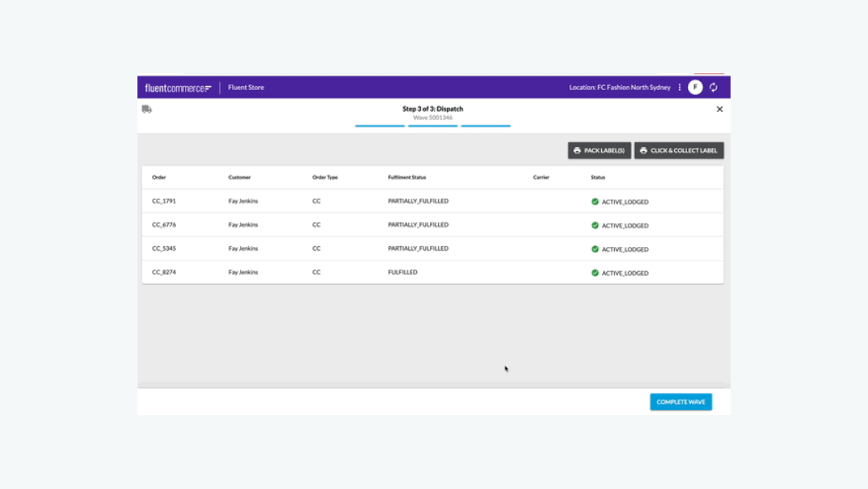Open the three-dot overflow menu
This screenshot has width=868, height=489.
point(679,87)
